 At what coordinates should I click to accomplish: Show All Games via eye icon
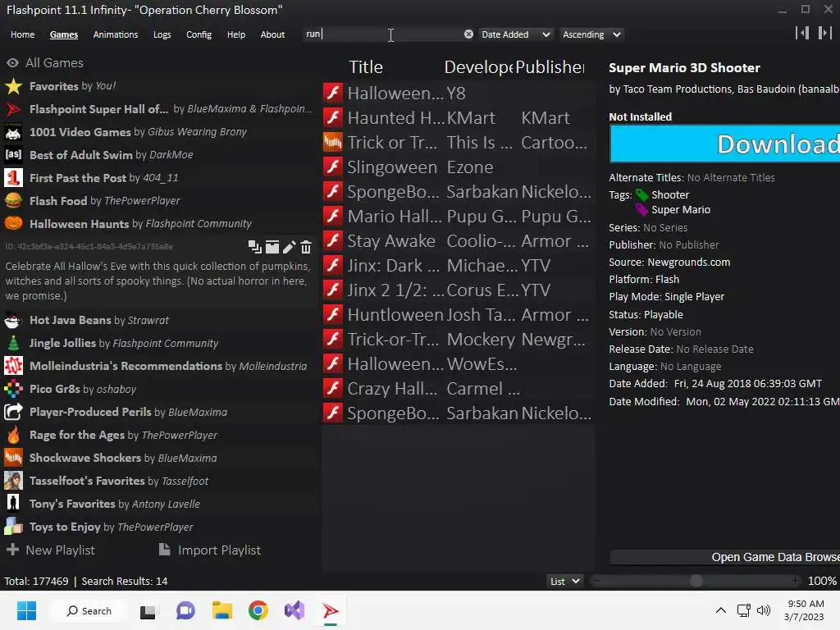click(x=12, y=62)
